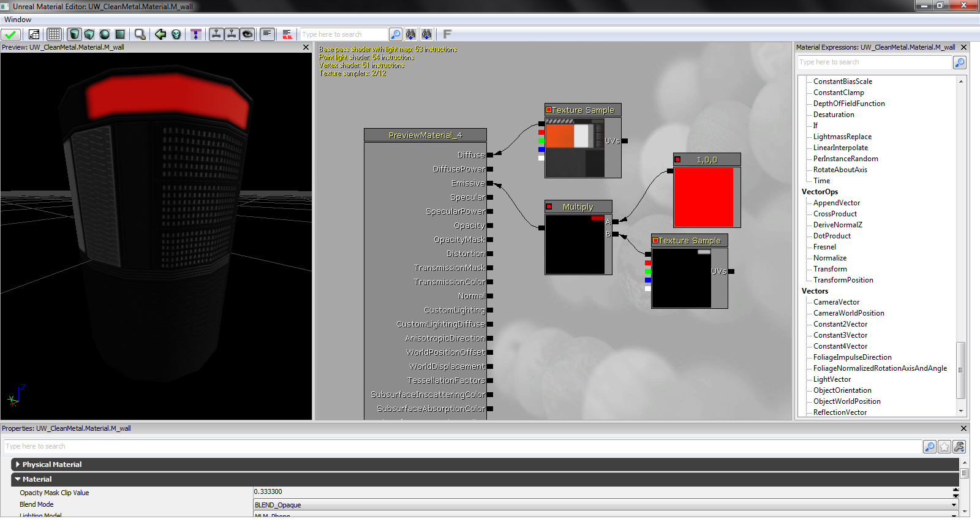Collapse the Material properties section

(x=18, y=479)
